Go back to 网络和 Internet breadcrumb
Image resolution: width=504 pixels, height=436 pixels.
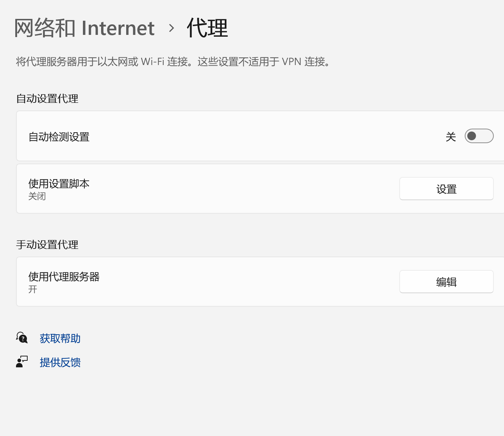(84, 28)
